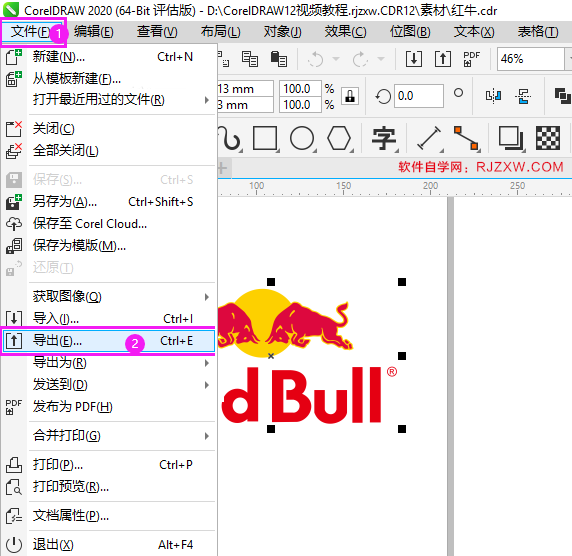
Task: Click the add document tab plus
Action: (223, 168)
